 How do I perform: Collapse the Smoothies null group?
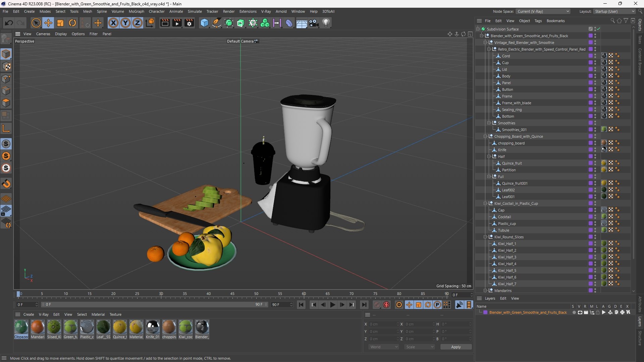489,123
